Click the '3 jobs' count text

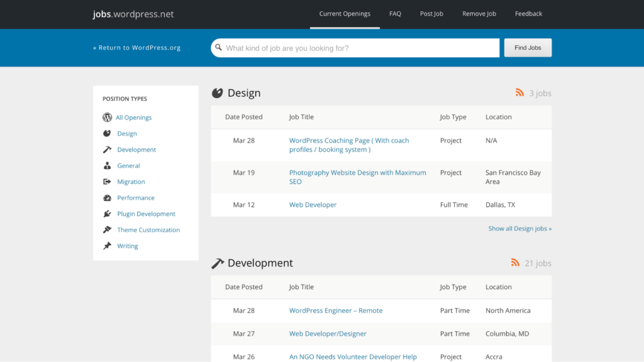tap(540, 93)
